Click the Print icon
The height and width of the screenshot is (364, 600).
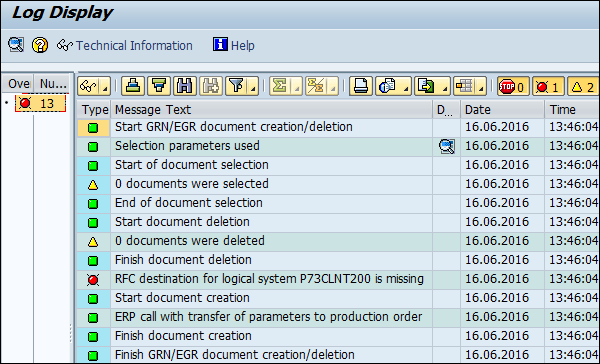361,86
